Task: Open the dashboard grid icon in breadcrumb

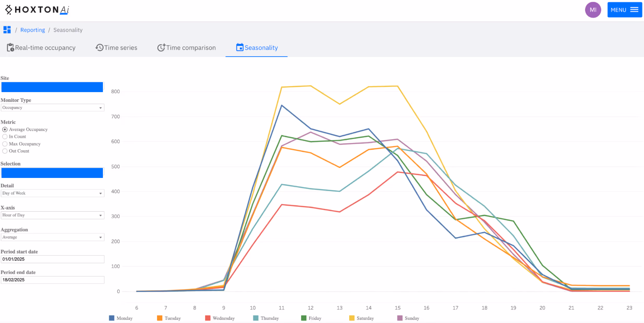Action: click(7, 29)
